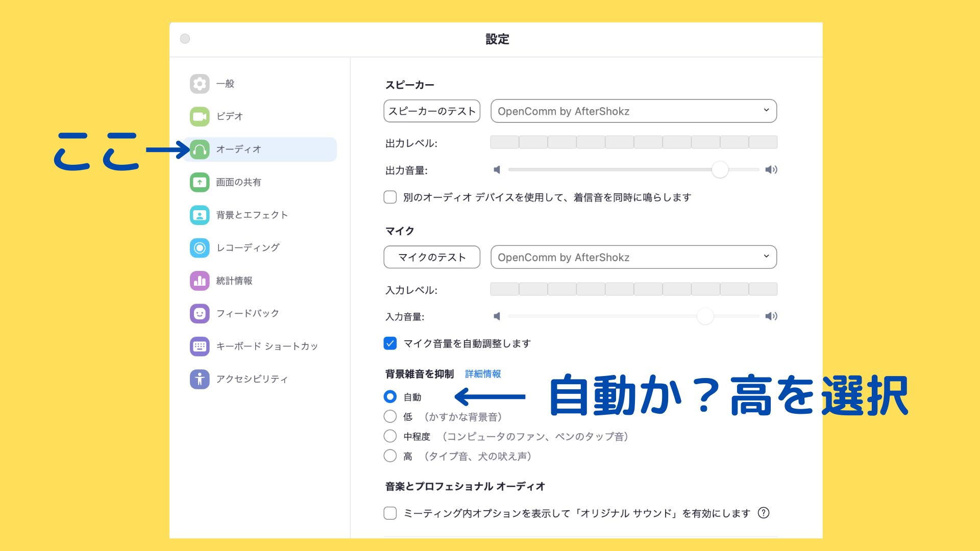Select the screen share (画面の共有) icon
Viewport: 980px width, 551px height.
click(x=200, y=182)
